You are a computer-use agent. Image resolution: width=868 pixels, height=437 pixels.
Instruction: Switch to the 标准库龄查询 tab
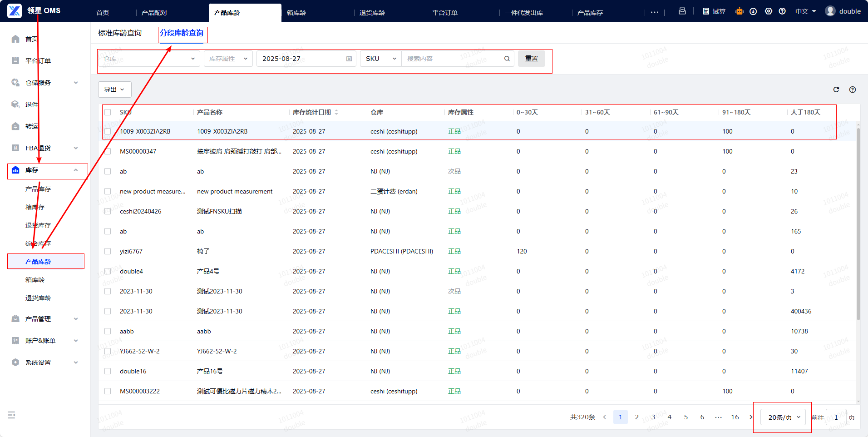120,33
